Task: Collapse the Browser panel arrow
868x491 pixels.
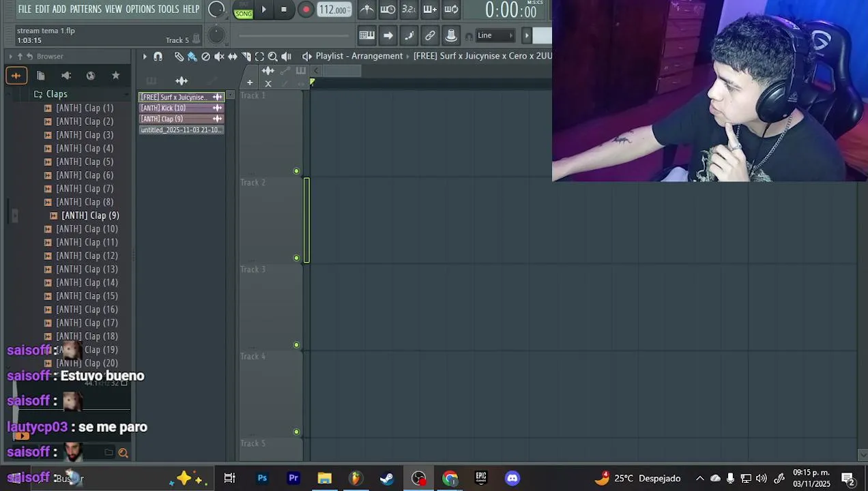Action: [x=10, y=57]
